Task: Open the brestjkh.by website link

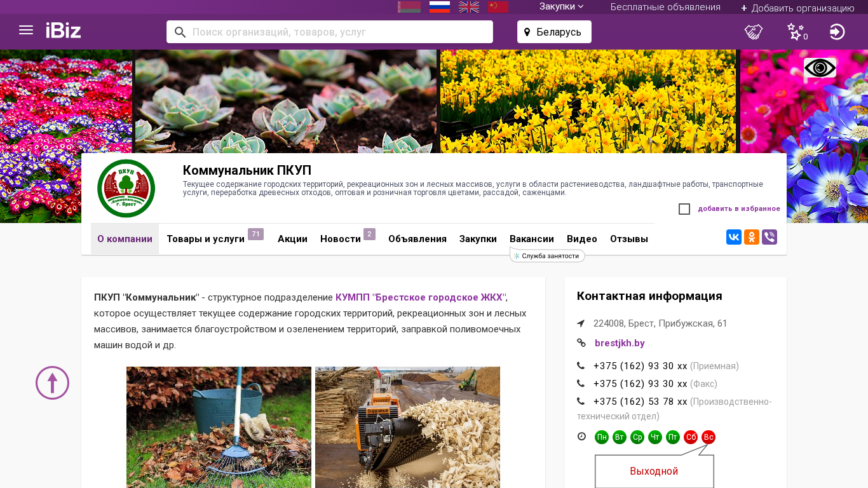Action: click(x=620, y=343)
